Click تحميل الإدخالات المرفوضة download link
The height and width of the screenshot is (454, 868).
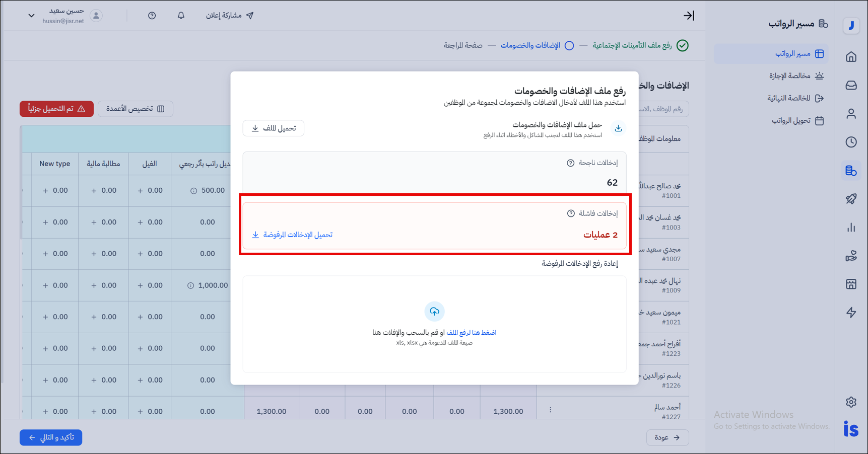(292, 235)
